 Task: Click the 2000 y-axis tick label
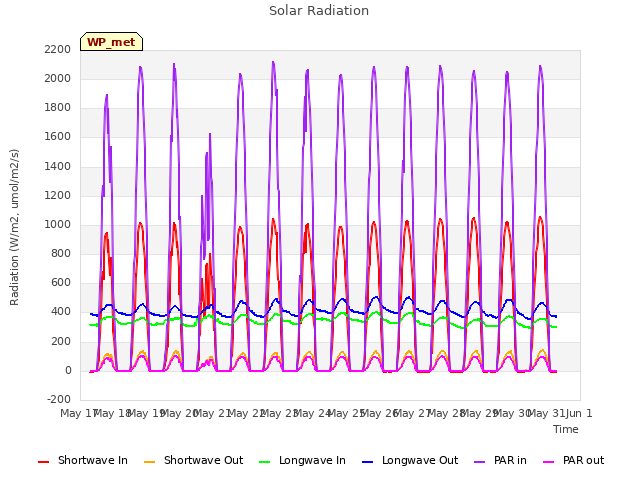58,79
